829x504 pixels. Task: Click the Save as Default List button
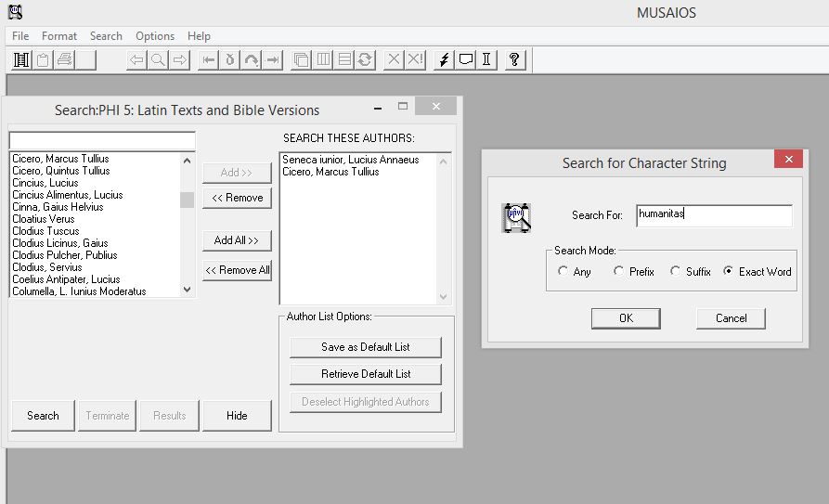(365, 347)
